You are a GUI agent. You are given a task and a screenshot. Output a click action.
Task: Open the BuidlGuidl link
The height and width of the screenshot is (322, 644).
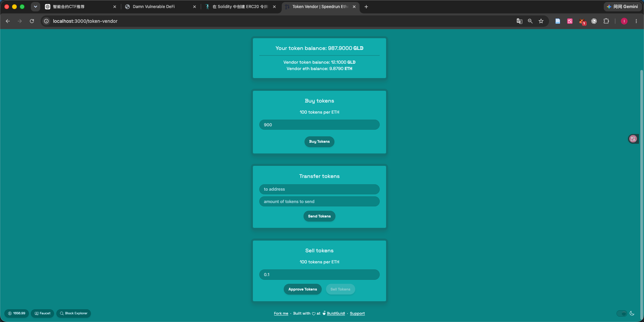click(336, 314)
